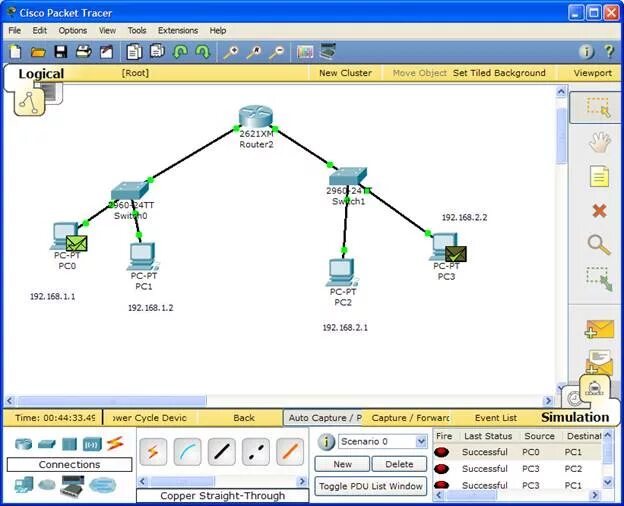The height and width of the screenshot is (506, 624).
Task: Open the Tools menu
Action: (137, 31)
